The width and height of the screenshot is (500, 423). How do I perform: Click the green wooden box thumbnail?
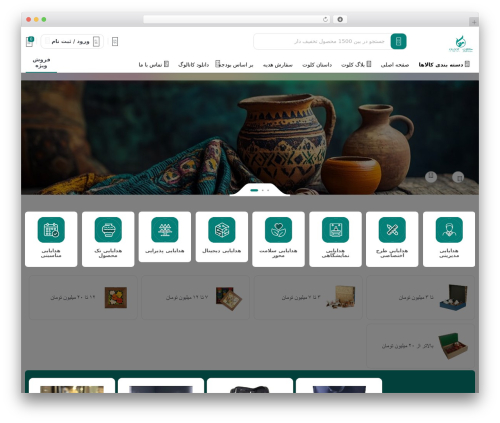click(453, 346)
